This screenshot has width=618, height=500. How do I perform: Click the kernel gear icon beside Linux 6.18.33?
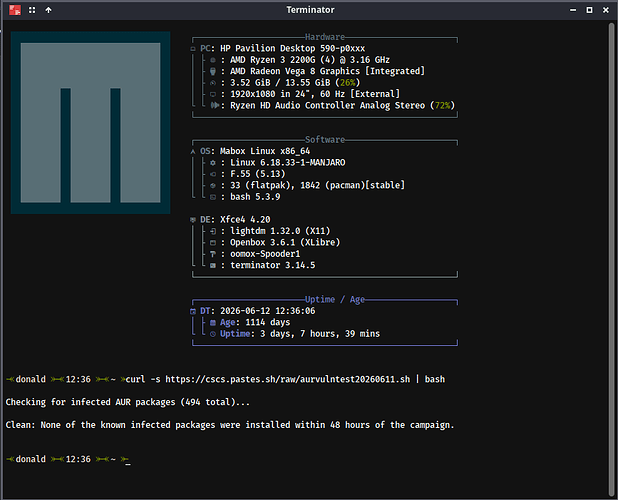click(213, 163)
